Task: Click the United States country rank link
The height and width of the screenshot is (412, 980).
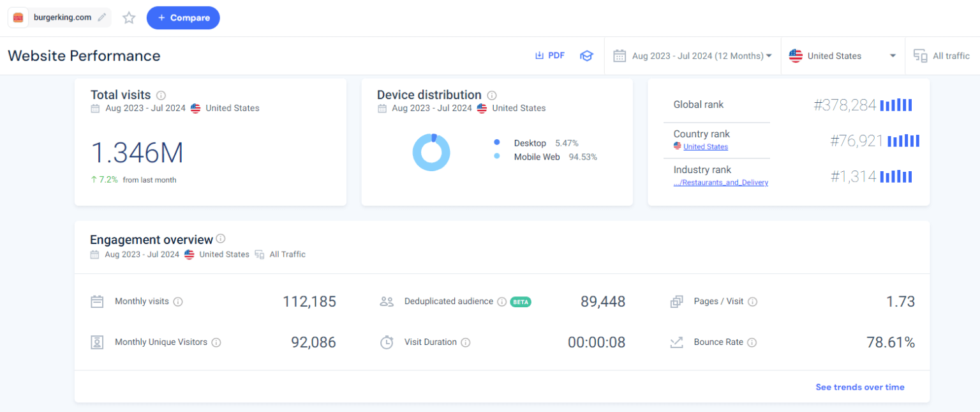Action: pyautogui.click(x=704, y=146)
